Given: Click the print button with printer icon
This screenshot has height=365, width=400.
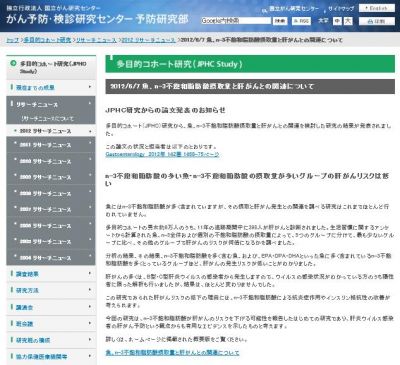Looking at the screenshot, I should pos(376,21).
